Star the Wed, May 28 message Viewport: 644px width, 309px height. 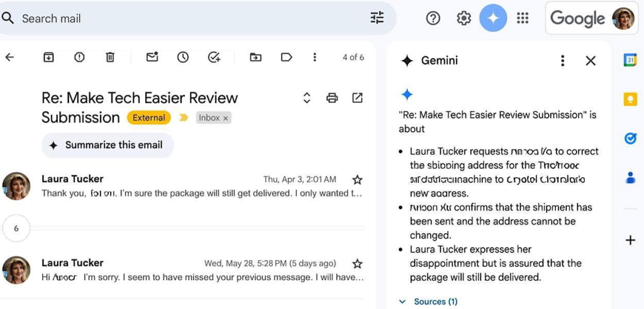(x=357, y=263)
